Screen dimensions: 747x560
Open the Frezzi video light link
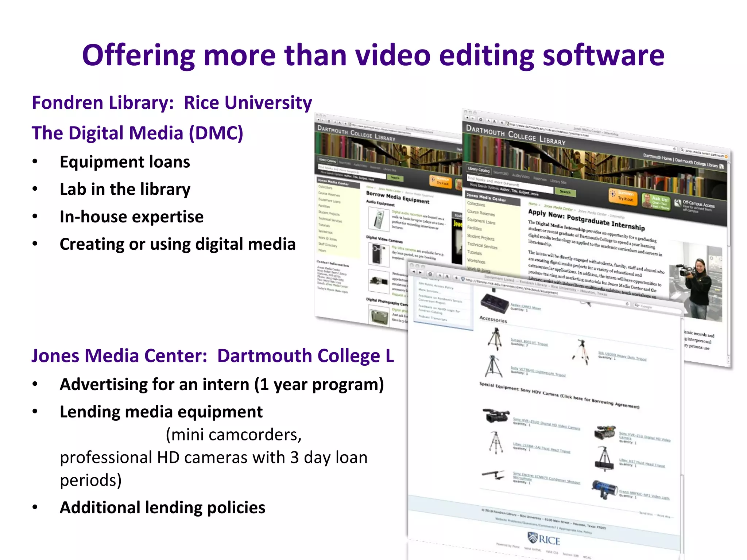[644, 495]
